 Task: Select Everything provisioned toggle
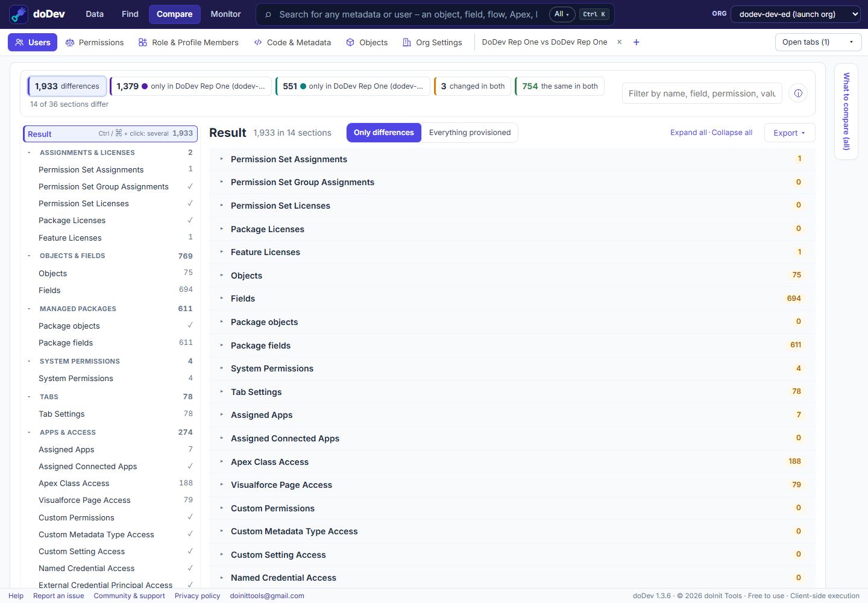pos(470,133)
